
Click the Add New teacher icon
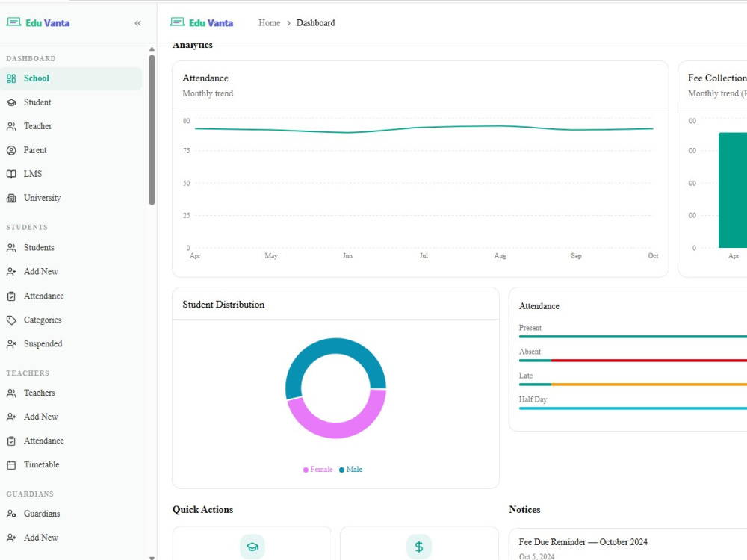click(x=11, y=417)
